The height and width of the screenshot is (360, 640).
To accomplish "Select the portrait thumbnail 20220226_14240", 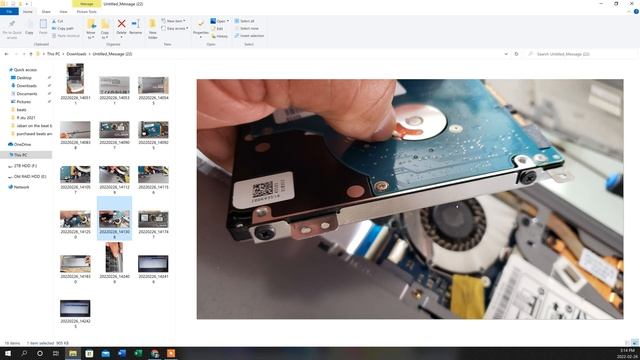I will [x=114, y=257].
